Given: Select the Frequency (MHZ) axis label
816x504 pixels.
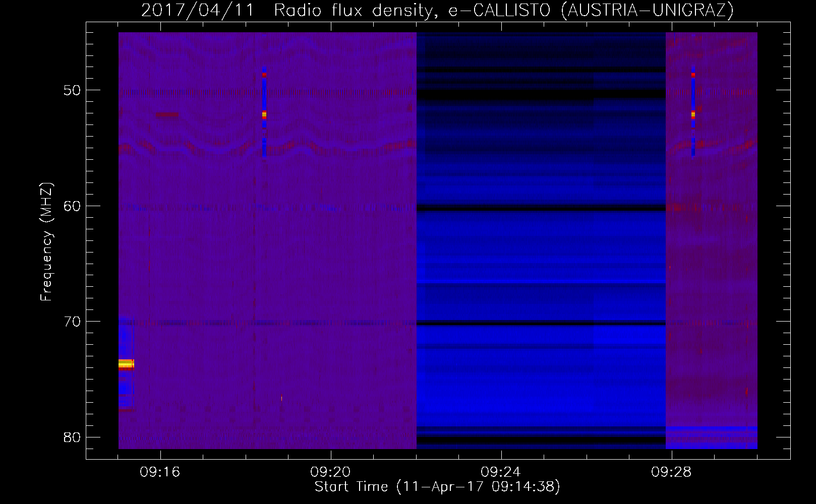Looking at the screenshot, I should (46, 242).
